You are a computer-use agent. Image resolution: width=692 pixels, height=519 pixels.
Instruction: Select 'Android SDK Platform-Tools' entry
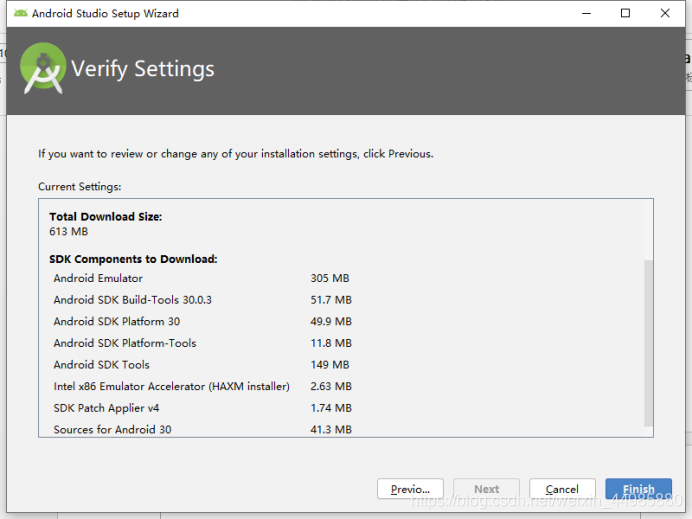click(124, 343)
